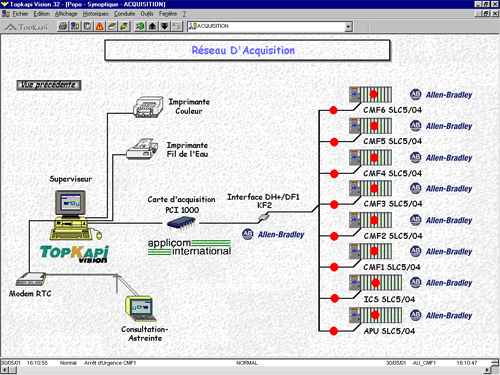Open the ACQUISITION synoptic dropdown arrow
500x375 pixels.
pyautogui.click(x=348, y=26)
